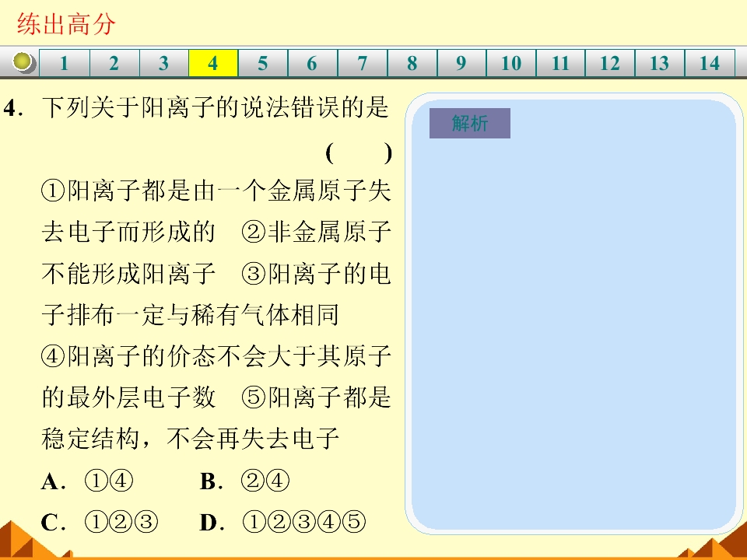Pick answer option B ②④

coord(245,482)
